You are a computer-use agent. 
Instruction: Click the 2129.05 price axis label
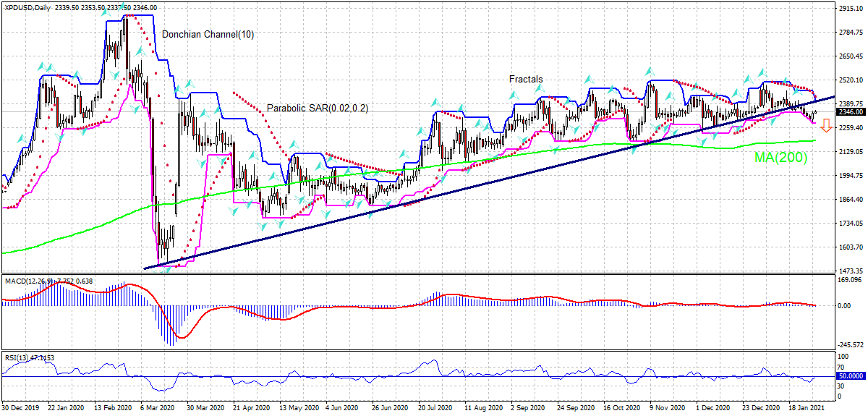click(x=851, y=151)
